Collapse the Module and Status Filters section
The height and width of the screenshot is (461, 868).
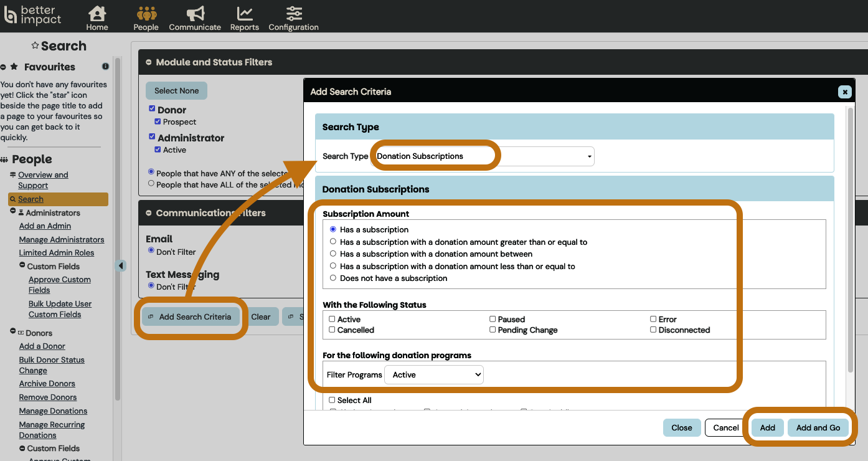tap(149, 62)
